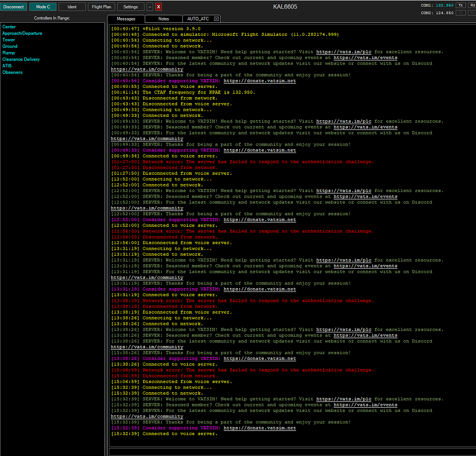Open vPilot Settings

click(x=130, y=7)
